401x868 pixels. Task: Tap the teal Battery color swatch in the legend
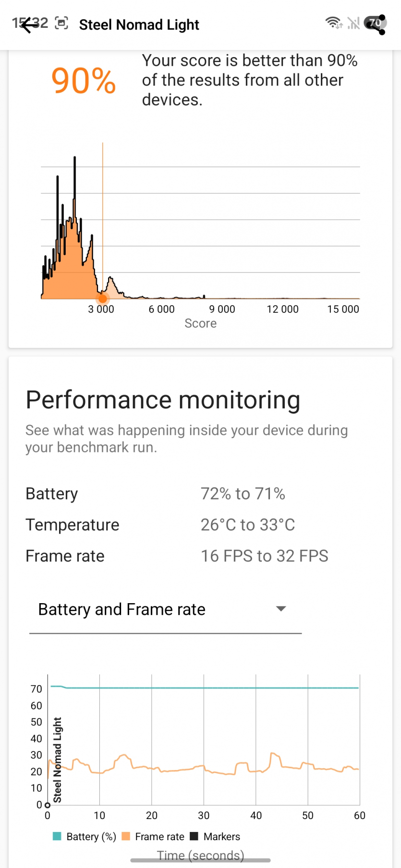coord(57,836)
